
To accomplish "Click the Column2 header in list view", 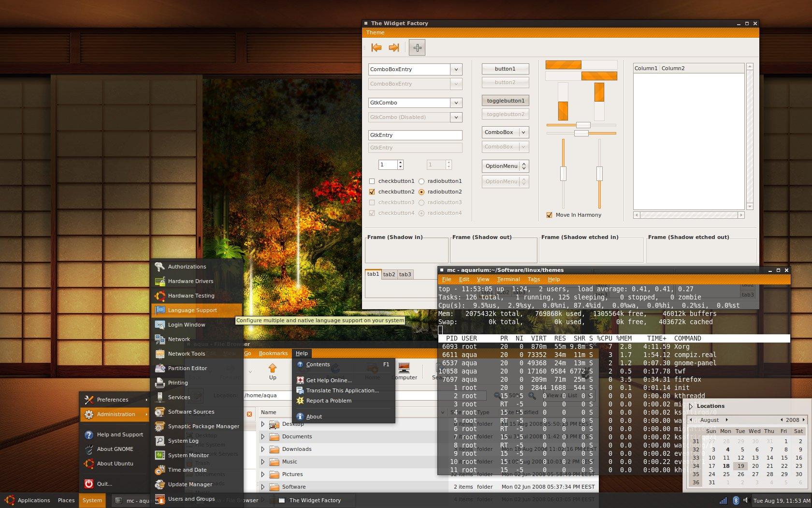I will (702, 68).
